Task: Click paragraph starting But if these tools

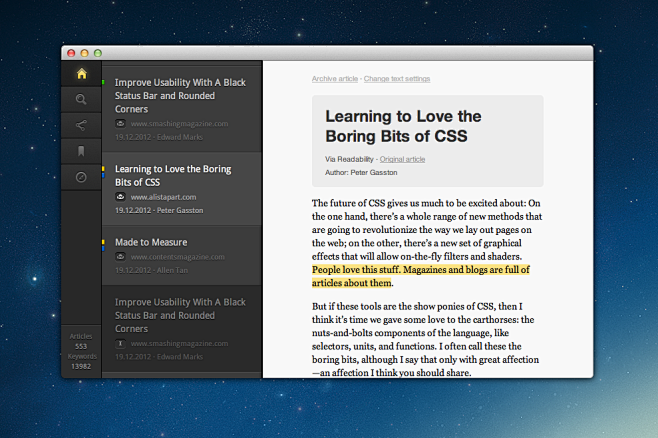Action: [425, 339]
